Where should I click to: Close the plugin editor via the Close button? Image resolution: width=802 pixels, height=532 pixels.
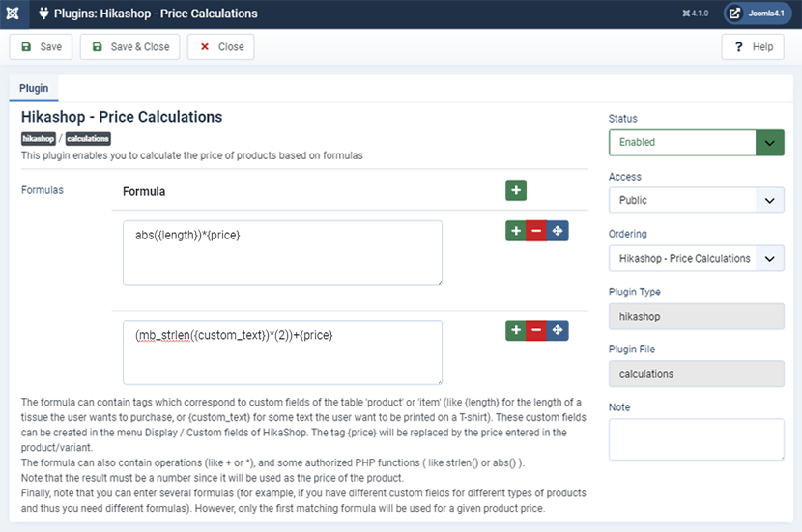click(220, 47)
